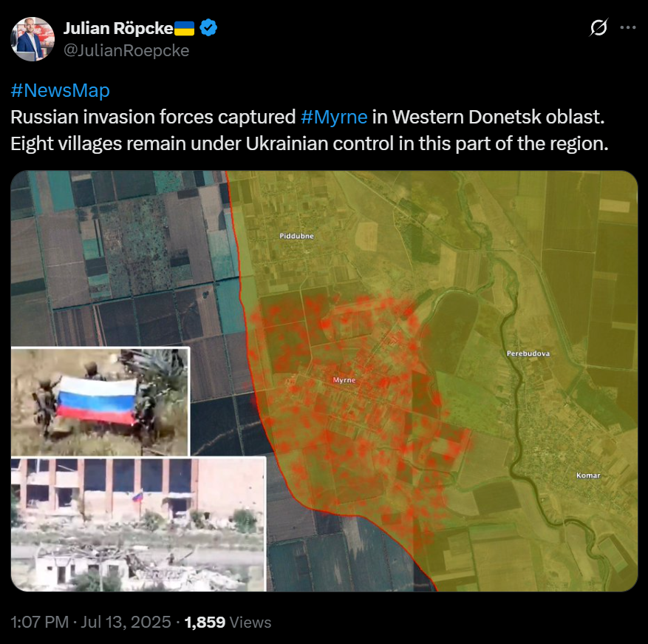
Task: Click the Komar label on the map
Action: 588,475
